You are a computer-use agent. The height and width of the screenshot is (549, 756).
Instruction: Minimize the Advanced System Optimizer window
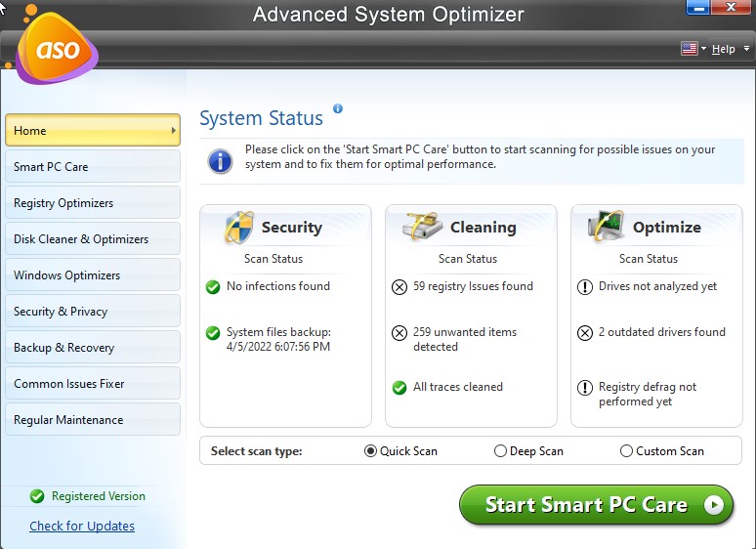click(x=698, y=7)
